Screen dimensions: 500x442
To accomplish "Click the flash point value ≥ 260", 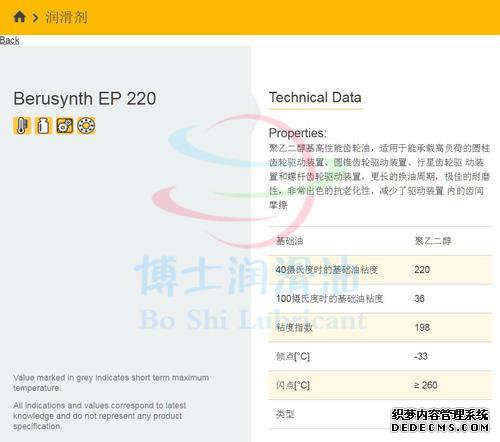I will tap(426, 385).
